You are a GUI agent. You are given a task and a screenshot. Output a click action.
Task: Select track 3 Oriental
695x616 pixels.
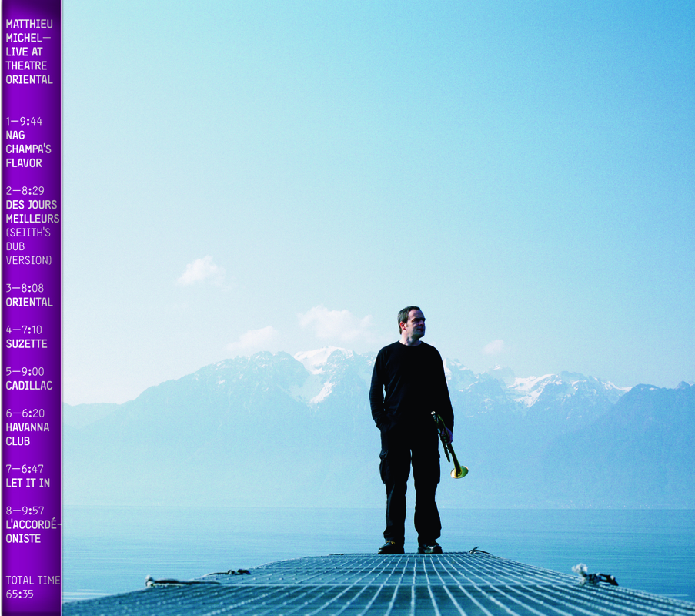[x=29, y=302]
